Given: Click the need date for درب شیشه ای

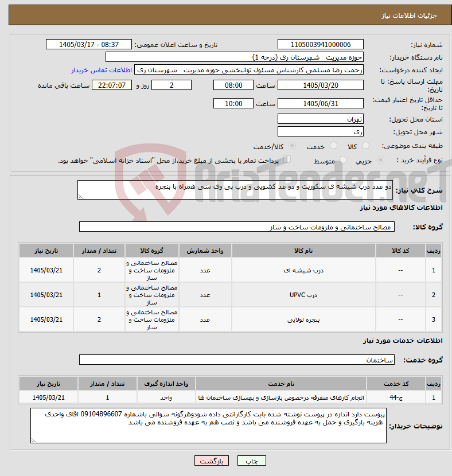Looking at the screenshot, I should [x=46, y=270].
